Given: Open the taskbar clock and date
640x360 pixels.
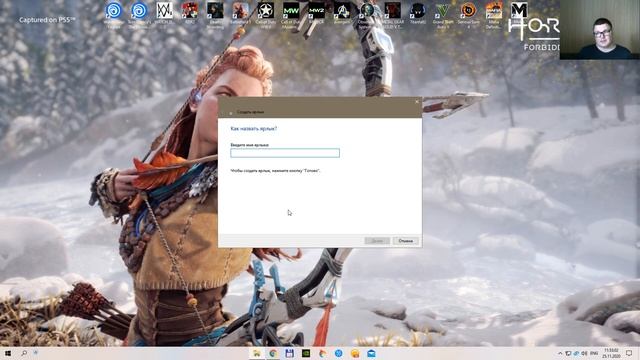Looking at the screenshot, I should pyautogui.click(x=612, y=353).
